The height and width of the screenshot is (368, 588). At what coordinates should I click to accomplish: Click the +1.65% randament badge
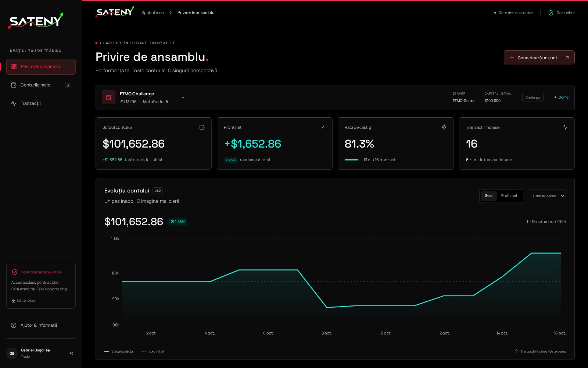230,160
